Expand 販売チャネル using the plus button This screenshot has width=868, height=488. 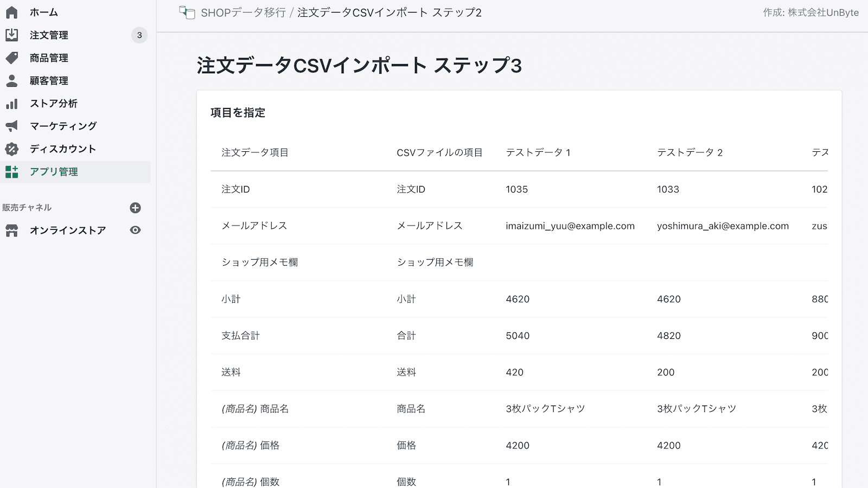click(x=136, y=207)
